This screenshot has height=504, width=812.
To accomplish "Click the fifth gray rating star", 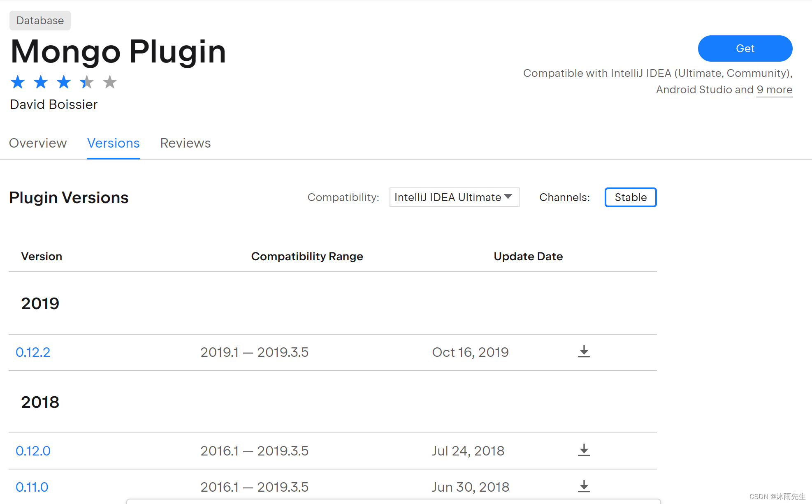I will (110, 82).
